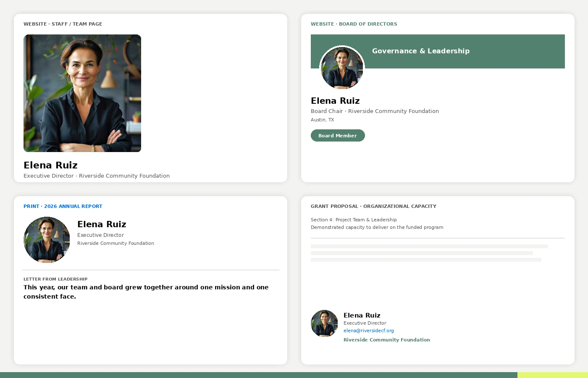
Task: Click the 'Print · 2026 Annual Report' label
Action: coord(63,206)
